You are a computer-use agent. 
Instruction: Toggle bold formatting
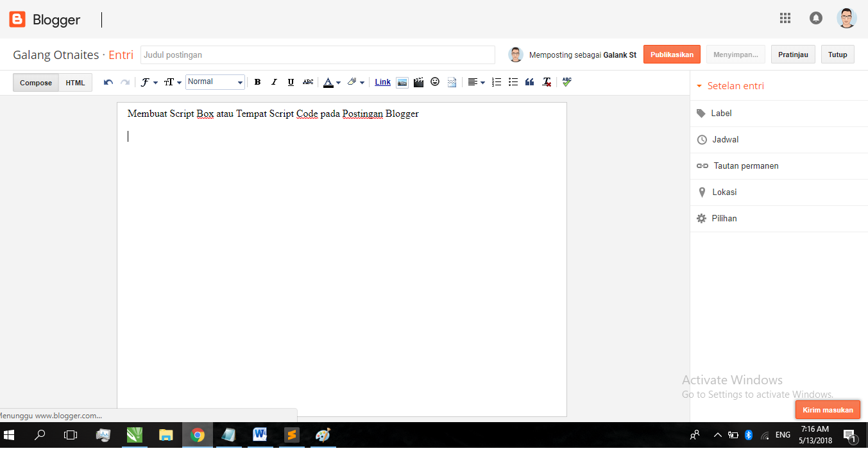[x=257, y=82]
